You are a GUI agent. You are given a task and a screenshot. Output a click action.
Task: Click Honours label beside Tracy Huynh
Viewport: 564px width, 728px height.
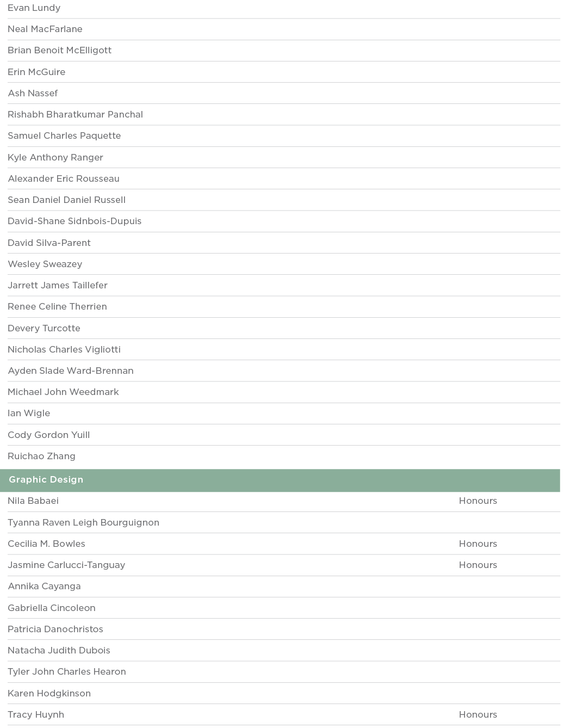click(478, 715)
